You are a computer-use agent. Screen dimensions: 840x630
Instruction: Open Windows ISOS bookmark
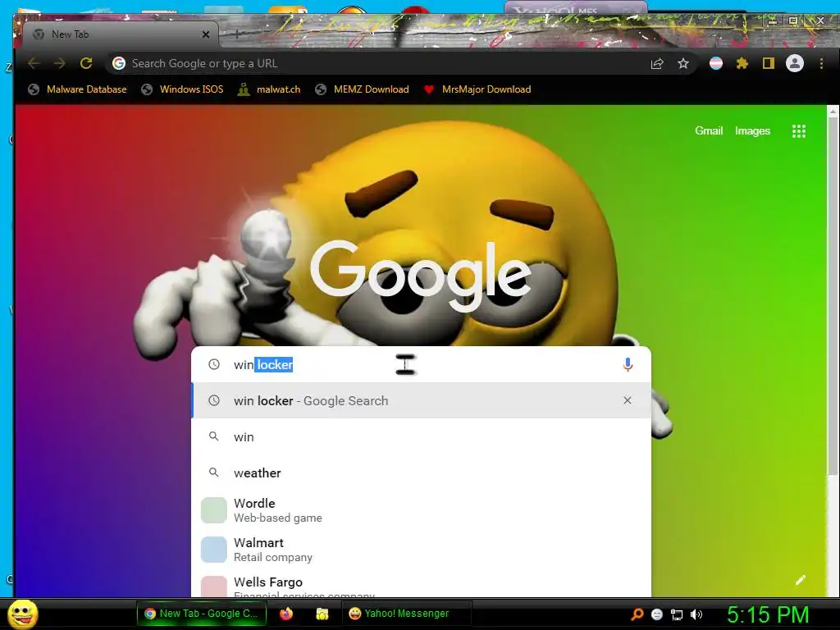pyautogui.click(x=182, y=89)
